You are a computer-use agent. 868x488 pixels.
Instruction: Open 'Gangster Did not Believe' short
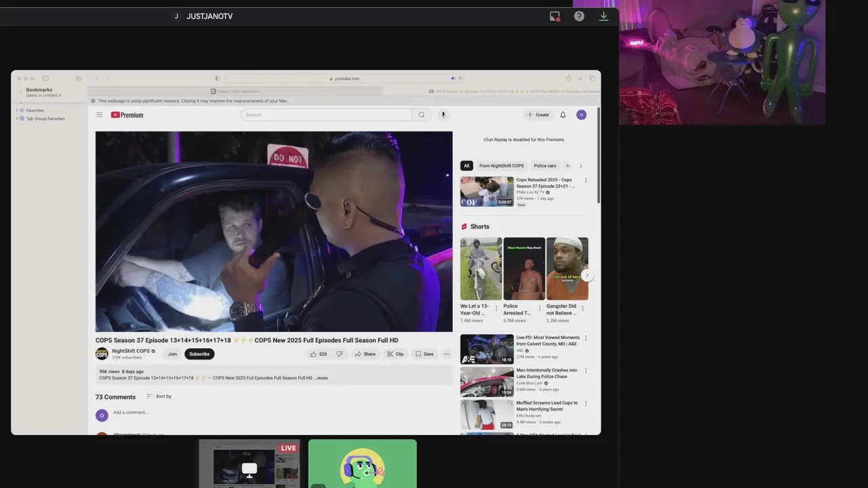click(568, 268)
